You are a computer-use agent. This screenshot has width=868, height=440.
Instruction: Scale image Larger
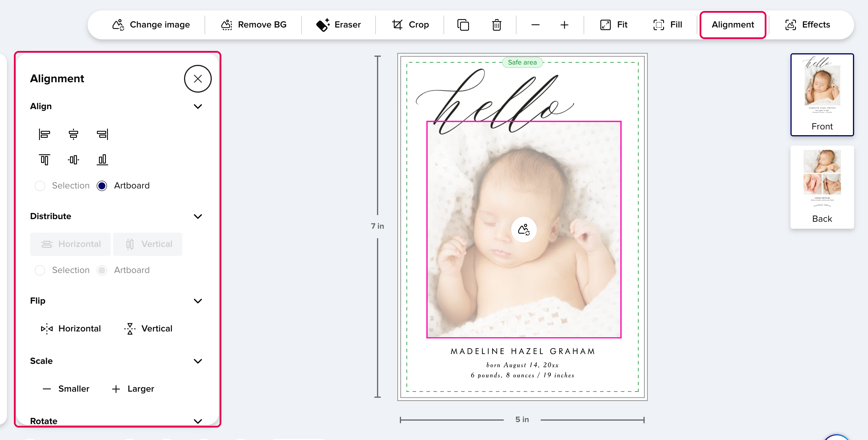(x=133, y=389)
